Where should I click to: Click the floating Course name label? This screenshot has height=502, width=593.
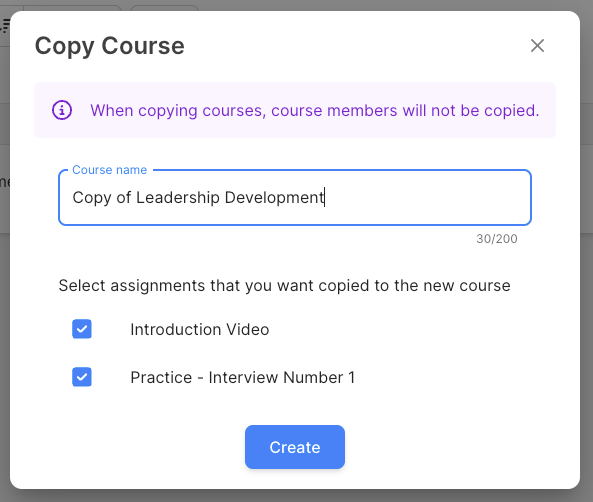click(x=110, y=170)
